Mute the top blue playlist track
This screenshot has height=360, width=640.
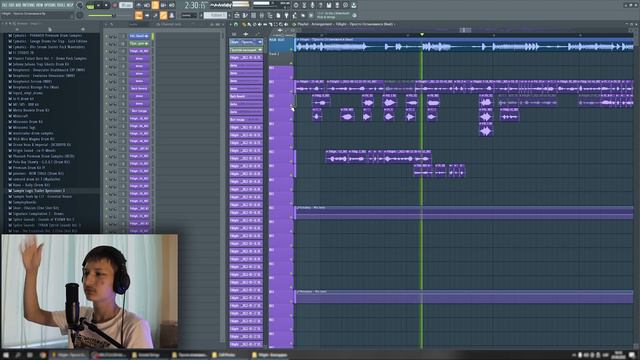point(291,49)
